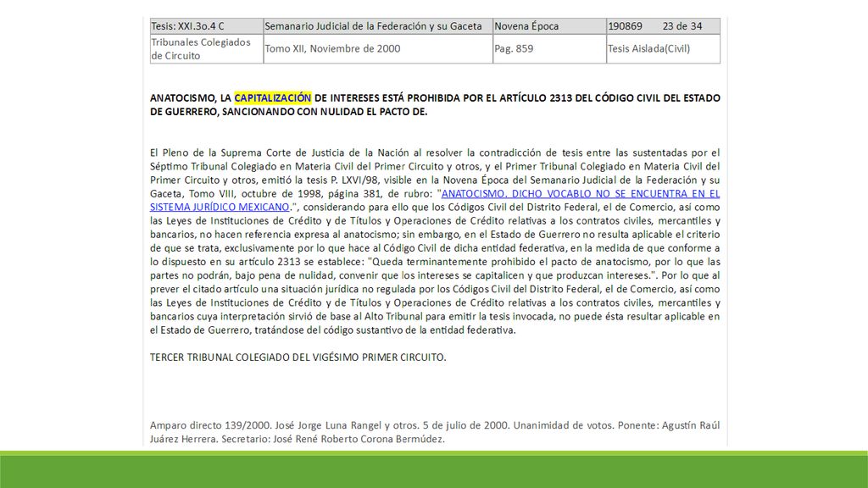Image resolution: width=868 pixels, height=488 pixels.
Task: Click the 'Secretario: José René Roberto Corona Bermúdez' text
Action: pyautogui.click(x=333, y=440)
